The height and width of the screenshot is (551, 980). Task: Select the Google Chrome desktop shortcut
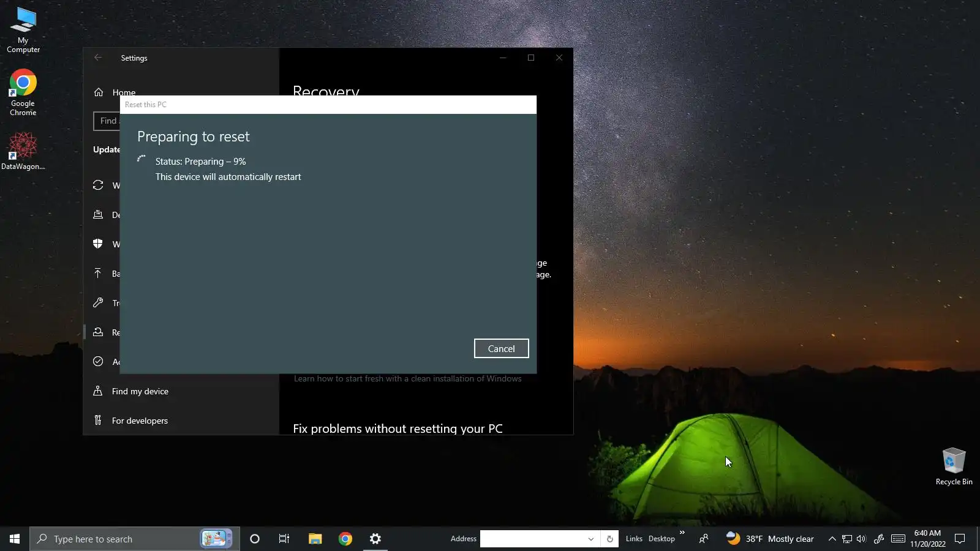point(23,93)
